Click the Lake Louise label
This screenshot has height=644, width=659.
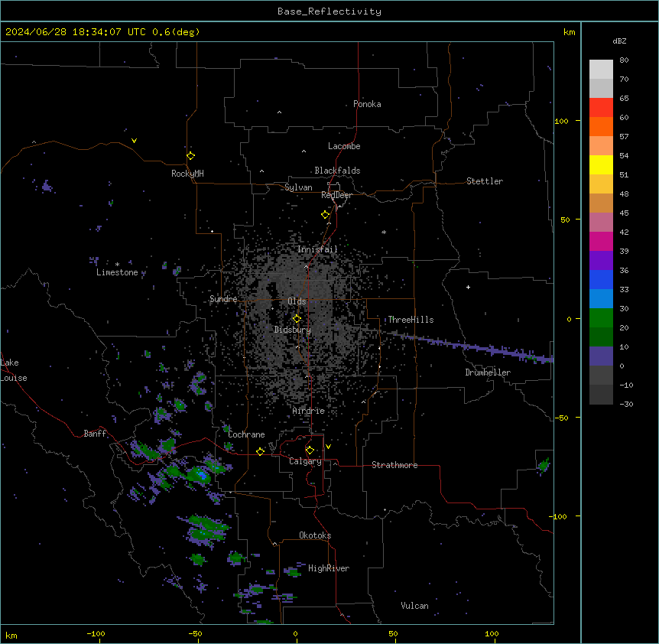(x=14, y=370)
